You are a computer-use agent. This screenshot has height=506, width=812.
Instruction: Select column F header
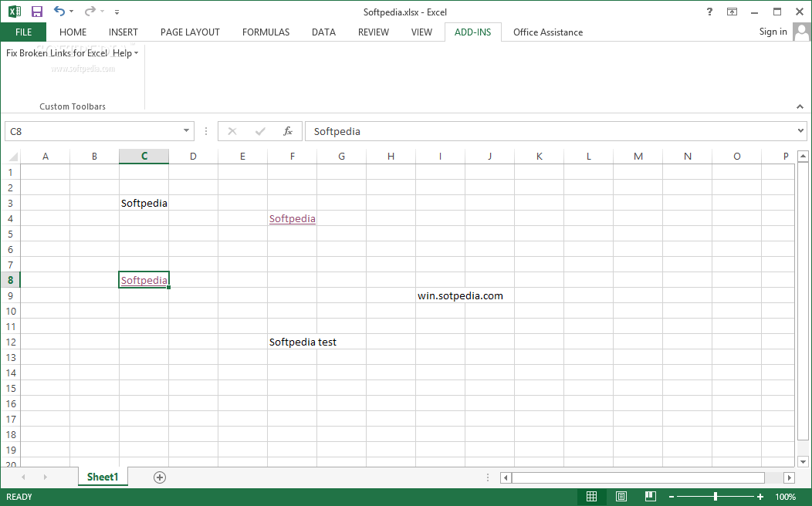(292, 157)
